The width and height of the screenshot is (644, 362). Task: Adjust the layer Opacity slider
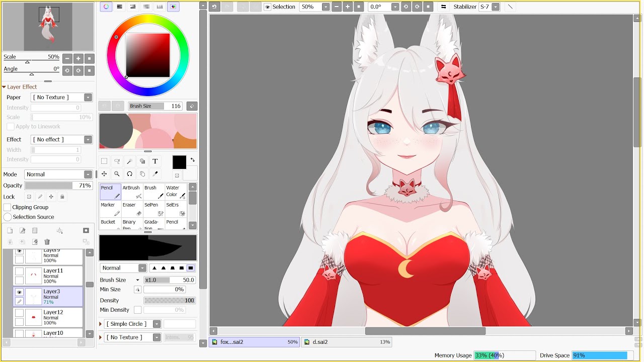point(58,186)
